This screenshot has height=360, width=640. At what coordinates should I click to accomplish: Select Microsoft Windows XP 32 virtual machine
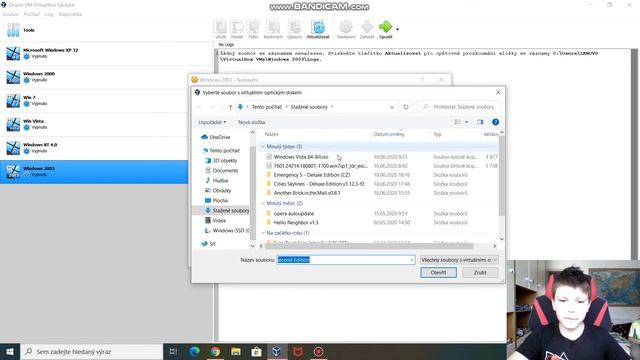pos(106,53)
